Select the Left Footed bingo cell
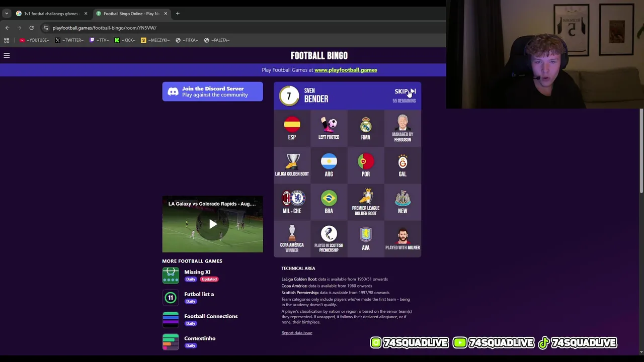 (x=329, y=128)
